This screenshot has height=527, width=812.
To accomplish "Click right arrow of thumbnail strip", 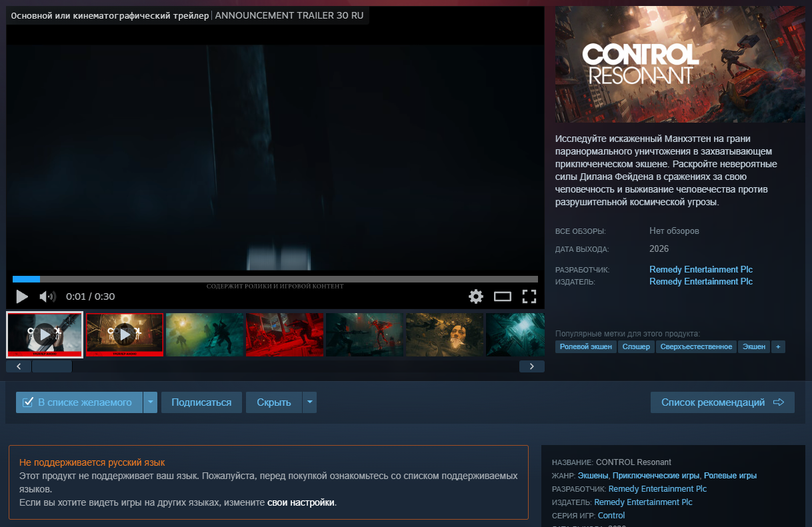I will [532, 366].
